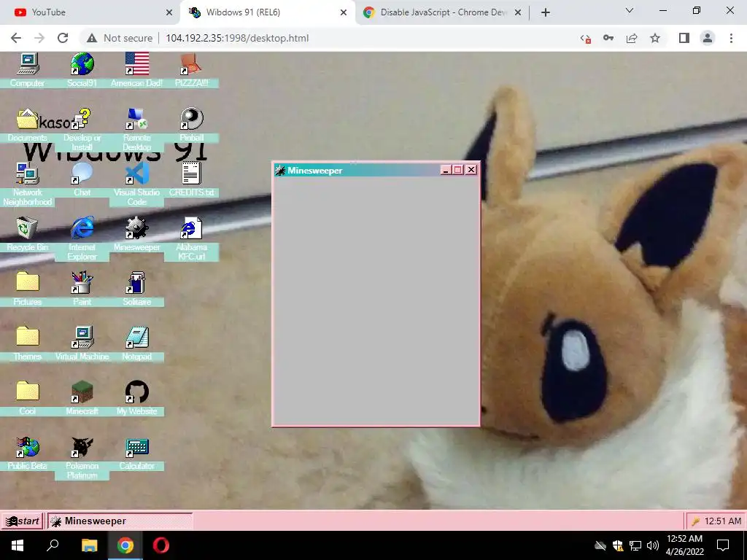
Task: Switch to the Wibdows 91 (REL6) tab
Action: 268,12
